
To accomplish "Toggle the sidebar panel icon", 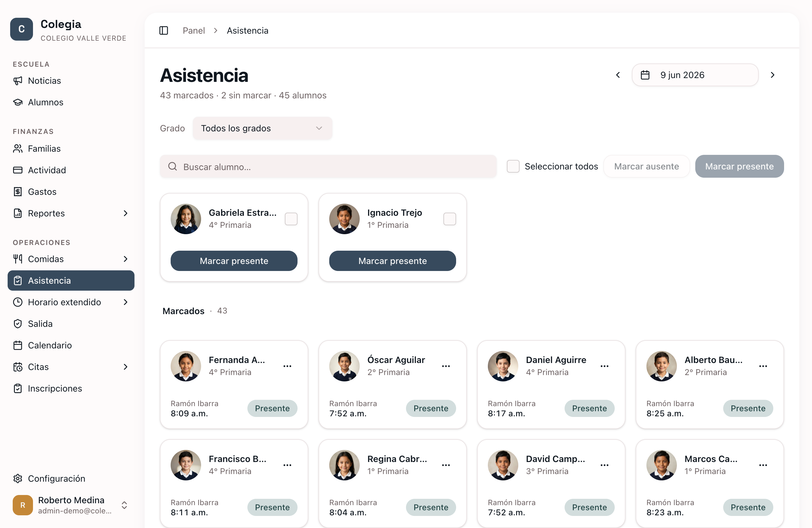I will click(x=164, y=31).
